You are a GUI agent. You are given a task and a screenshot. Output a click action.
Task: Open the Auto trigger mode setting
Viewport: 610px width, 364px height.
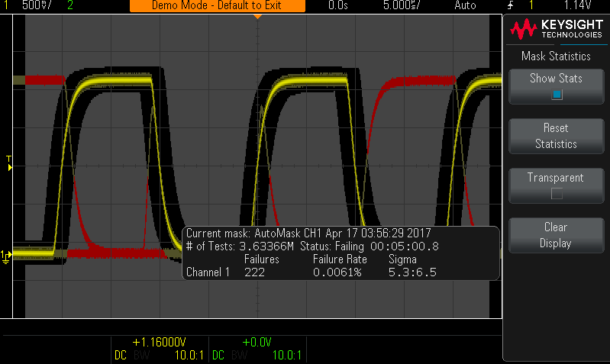pyautogui.click(x=465, y=5)
